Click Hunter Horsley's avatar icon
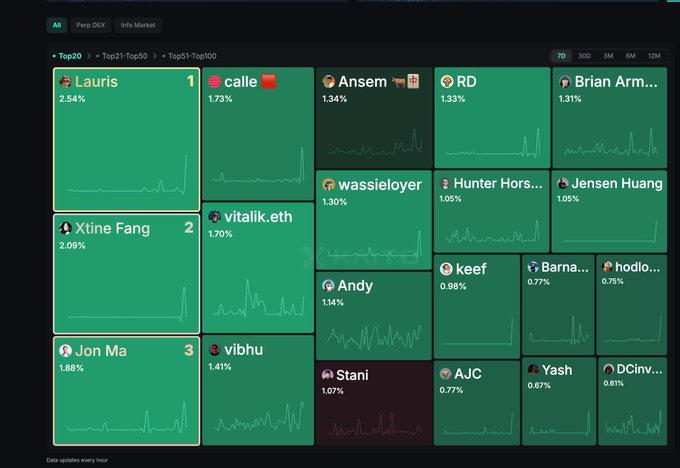Image resolution: width=680 pixels, height=468 pixels. [445, 183]
